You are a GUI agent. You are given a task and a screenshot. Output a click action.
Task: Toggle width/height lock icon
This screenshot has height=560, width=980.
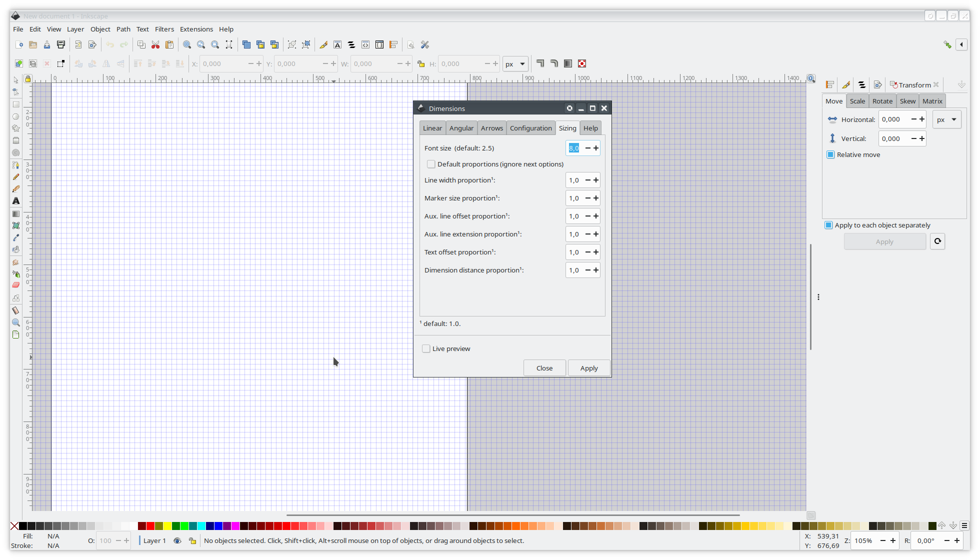pyautogui.click(x=420, y=64)
